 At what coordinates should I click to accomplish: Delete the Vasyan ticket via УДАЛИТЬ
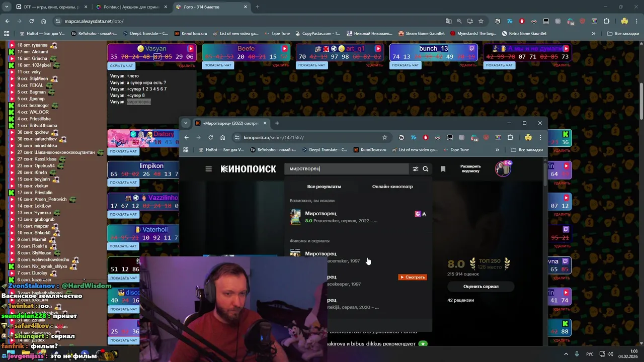tap(187, 65)
